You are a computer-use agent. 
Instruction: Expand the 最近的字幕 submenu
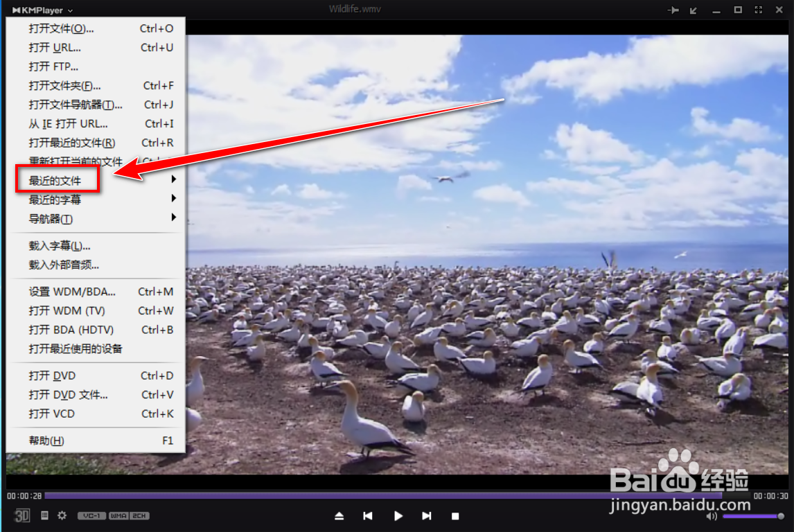click(x=96, y=199)
